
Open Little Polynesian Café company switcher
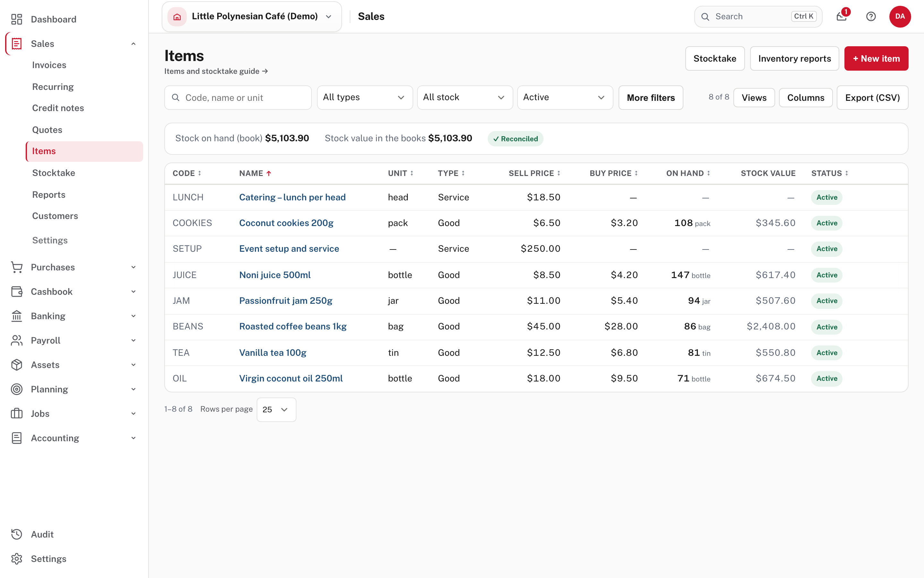point(252,16)
